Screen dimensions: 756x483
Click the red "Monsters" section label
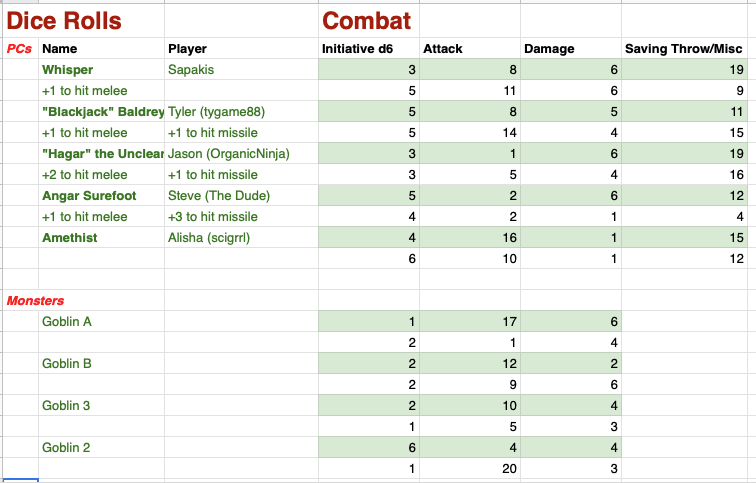pos(36,300)
